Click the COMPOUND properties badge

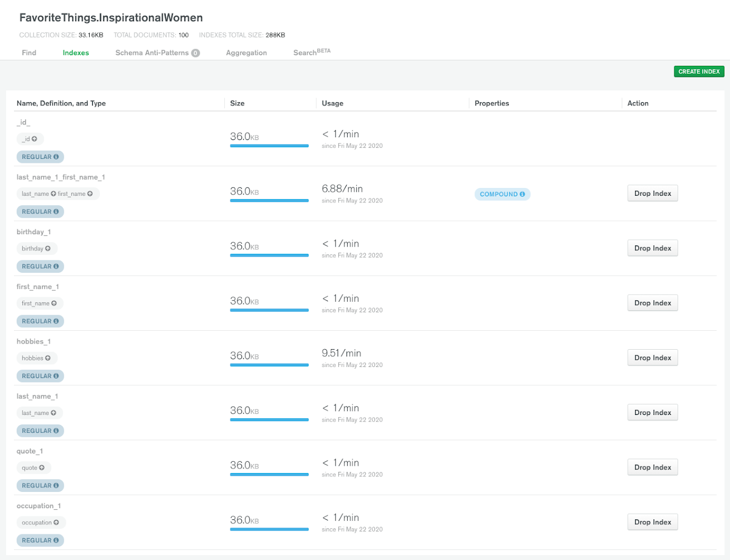point(502,194)
